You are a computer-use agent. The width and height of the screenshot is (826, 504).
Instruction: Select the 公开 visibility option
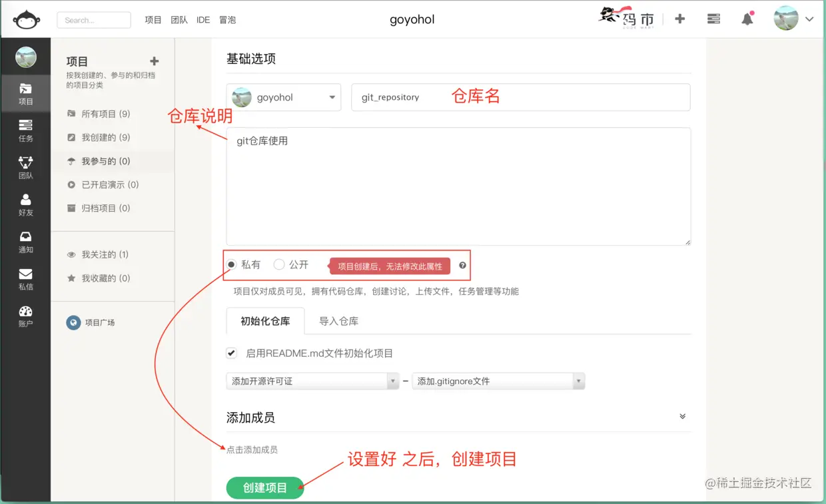(x=280, y=264)
